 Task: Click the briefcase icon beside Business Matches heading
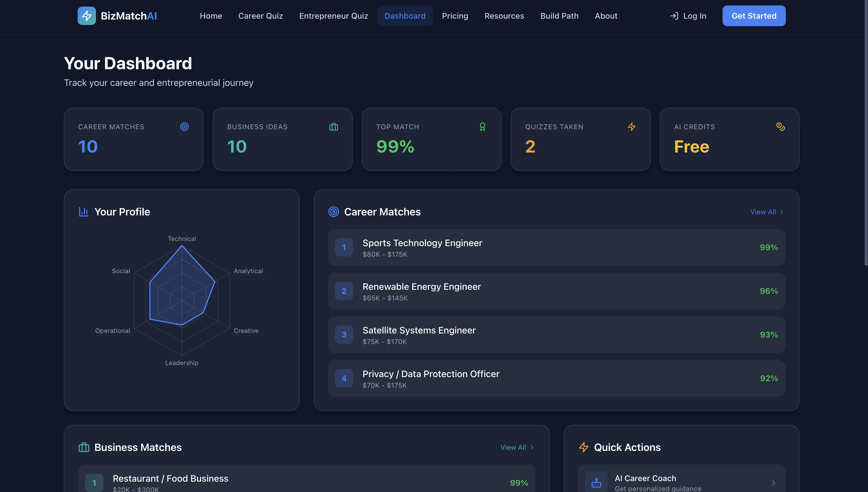pos(84,447)
